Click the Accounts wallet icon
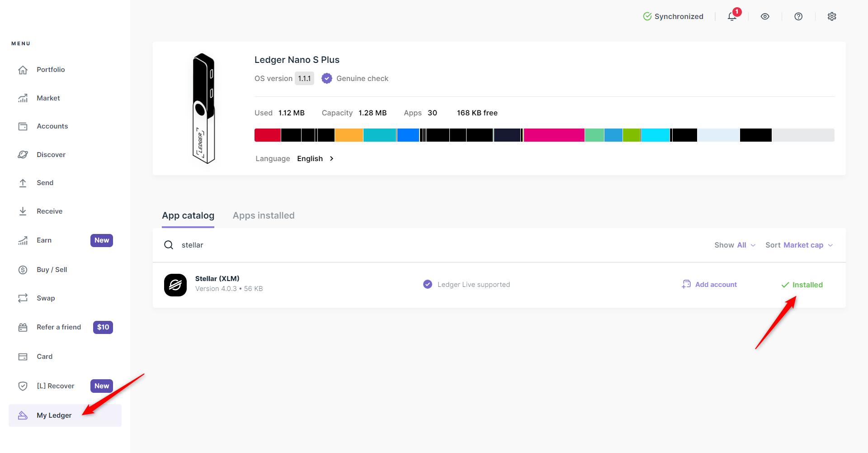 23,126
